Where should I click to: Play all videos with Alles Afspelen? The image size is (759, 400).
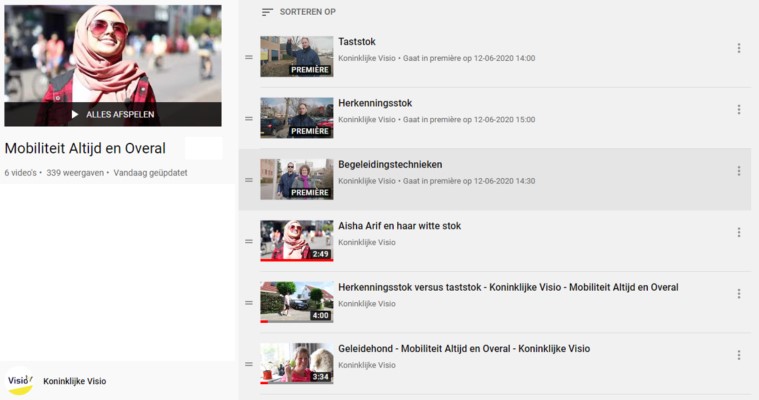(x=113, y=114)
